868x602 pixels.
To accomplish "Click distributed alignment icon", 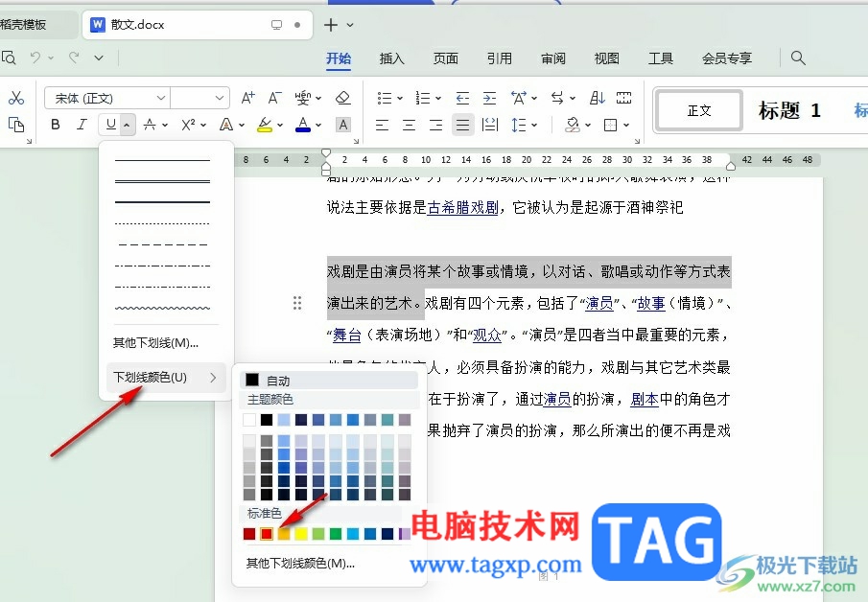I will [490, 125].
